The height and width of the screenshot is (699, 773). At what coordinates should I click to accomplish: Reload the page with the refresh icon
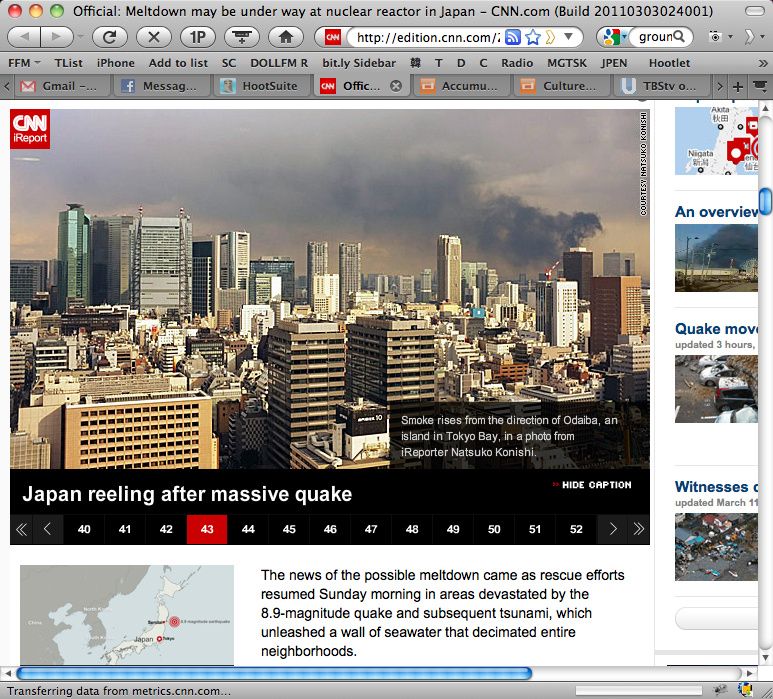(110, 37)
